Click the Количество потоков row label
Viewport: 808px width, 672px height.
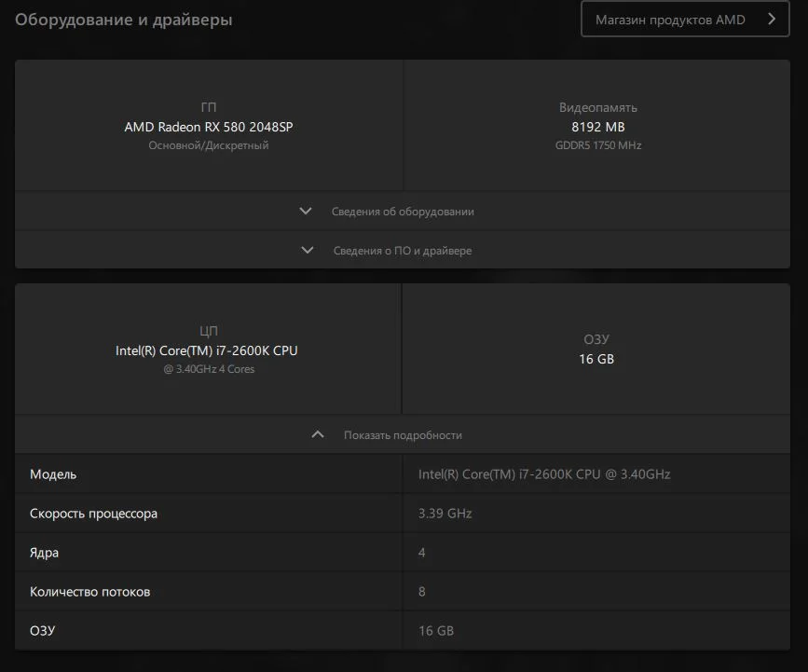click(x=89, y=592)
